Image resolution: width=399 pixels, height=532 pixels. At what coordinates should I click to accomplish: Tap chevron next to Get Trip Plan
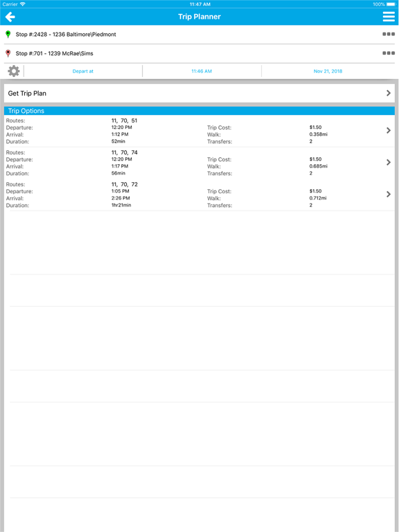point(389,93)
